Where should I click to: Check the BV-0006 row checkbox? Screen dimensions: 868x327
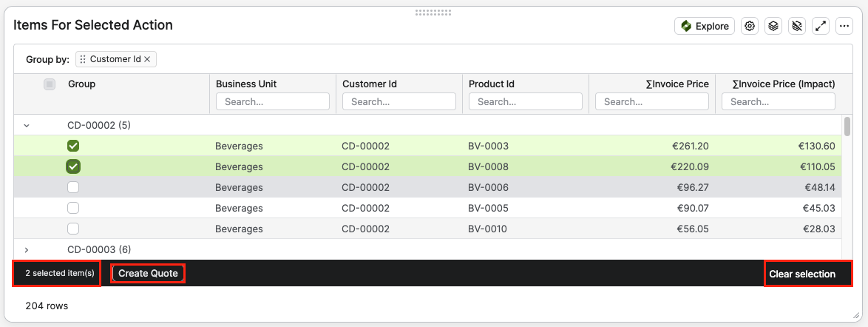(73, 187)
